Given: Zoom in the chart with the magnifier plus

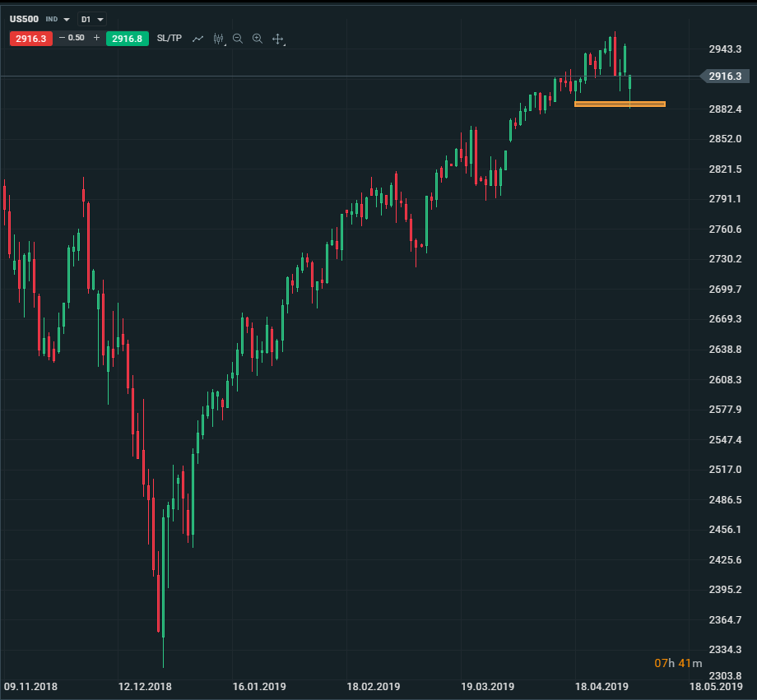Looking at the screenshot, I should coord(258,38).
